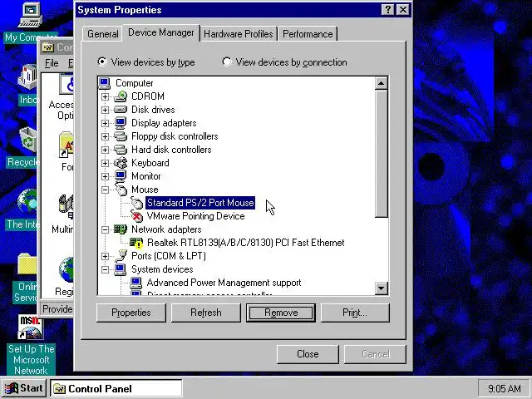The width and height of the screenshot is (532, 399).
Task: Click the System devices icon
Action: click(x=121, y=269)
